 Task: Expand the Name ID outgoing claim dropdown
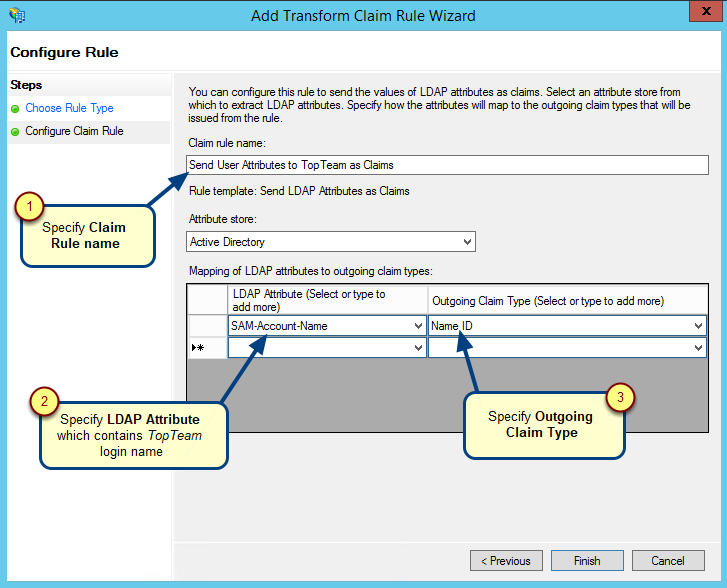698,326
